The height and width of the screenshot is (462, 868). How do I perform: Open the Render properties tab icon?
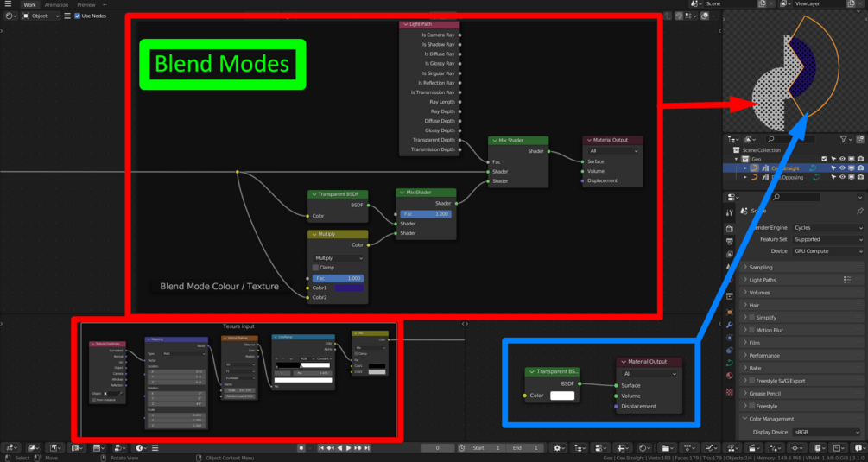coord(729,229)
